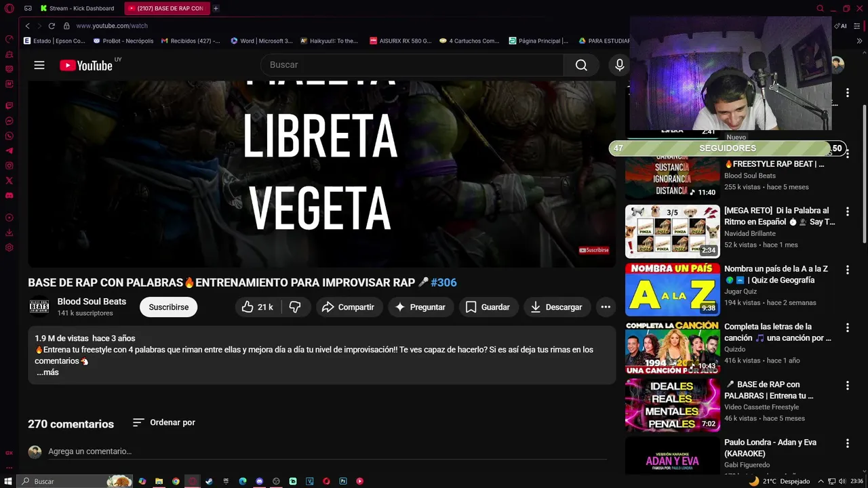This screenshot has width=868, height=488.
Task: Open the Preguntar AI button
Action: coord(420,307)
